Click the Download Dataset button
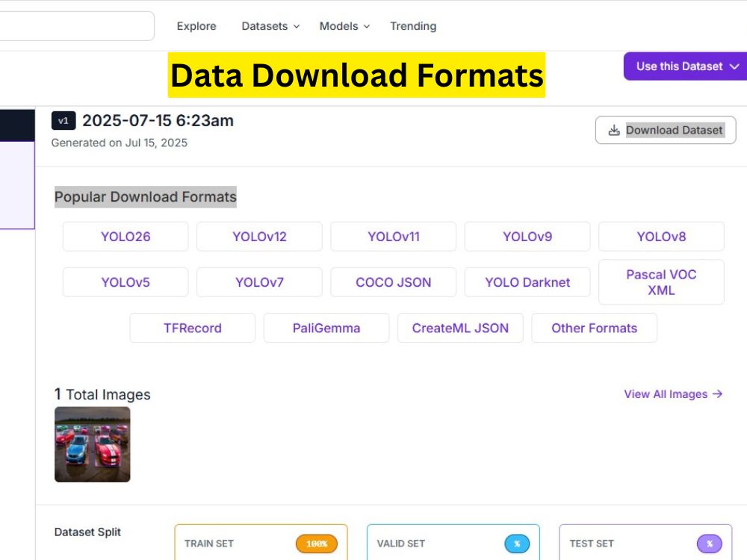747x560 pixels. point(666,130)
